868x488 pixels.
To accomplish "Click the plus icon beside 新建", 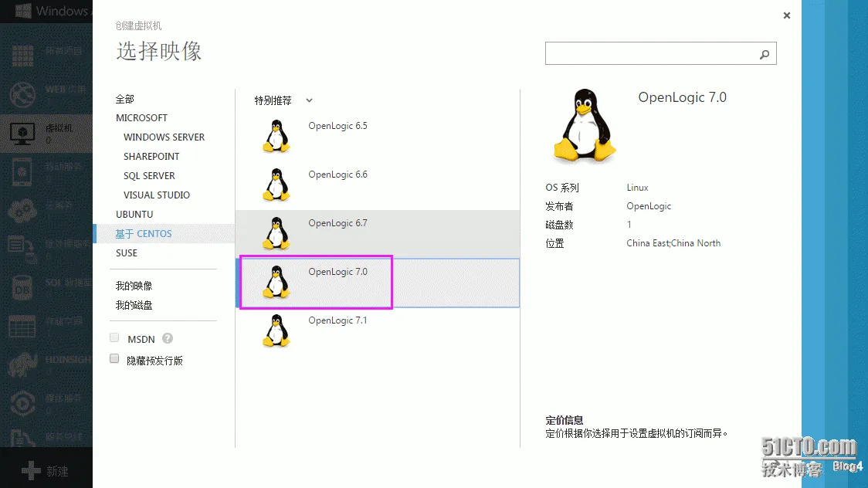I will point(31,471).
